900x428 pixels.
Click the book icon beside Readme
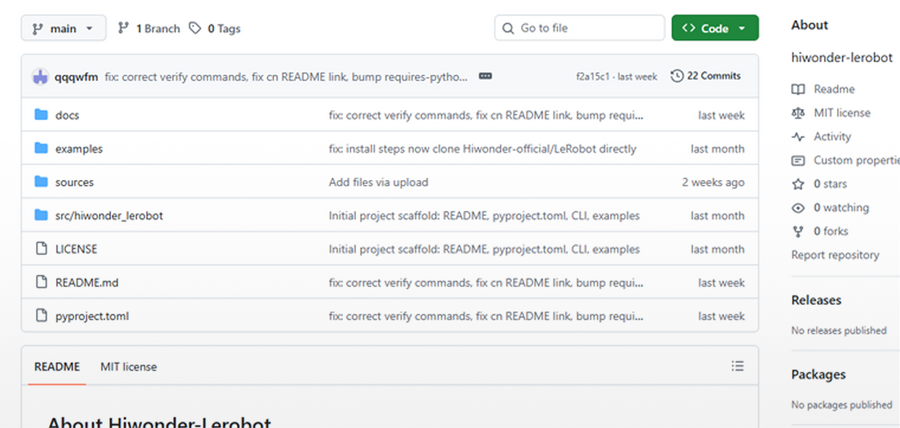[798, 90]
